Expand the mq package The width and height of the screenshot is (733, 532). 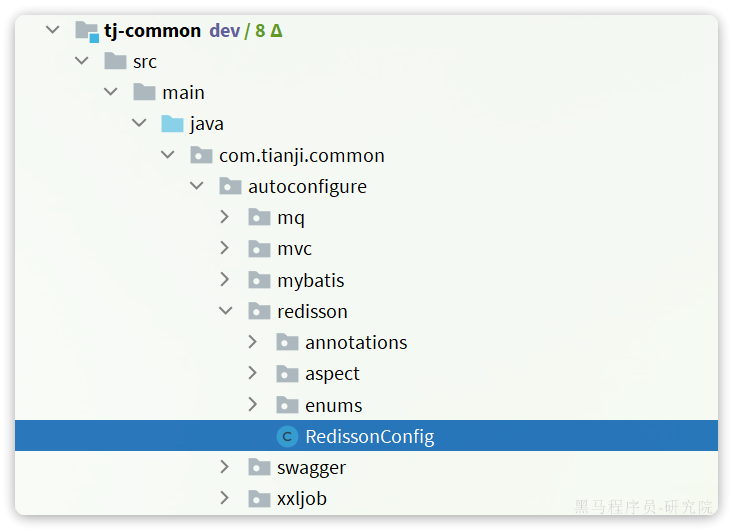(225, 217)
